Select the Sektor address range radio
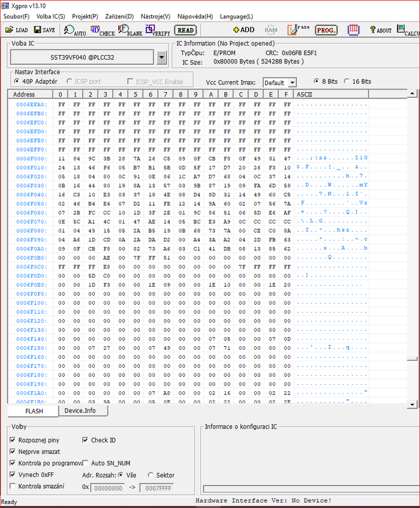The height and width of the screenshot is (508, 420). [x=151, y=475]
